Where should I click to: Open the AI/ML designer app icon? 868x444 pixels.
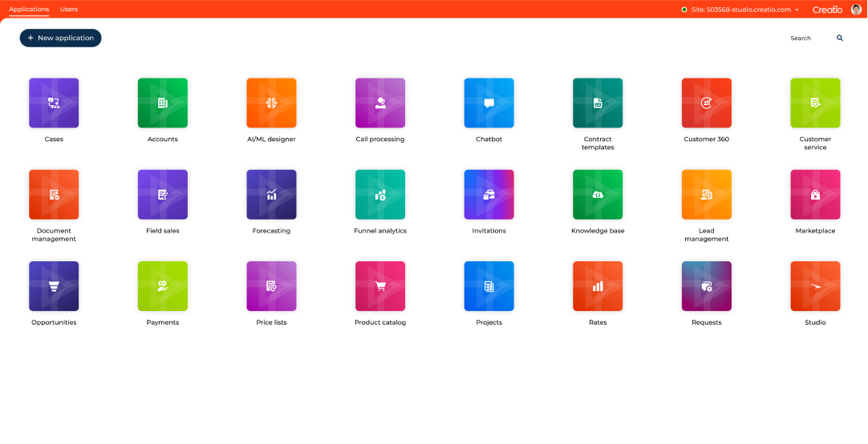click(x=271, y=103)
